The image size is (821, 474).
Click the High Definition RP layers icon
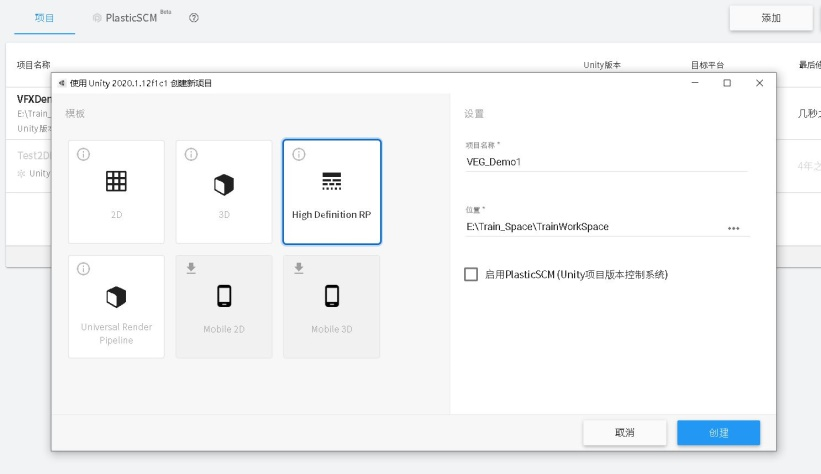[332, 181]
